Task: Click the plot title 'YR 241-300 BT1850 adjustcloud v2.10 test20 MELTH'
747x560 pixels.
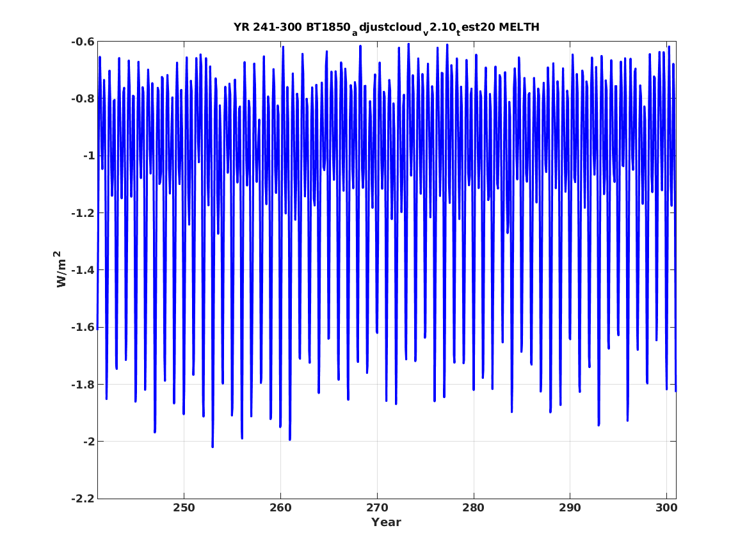Action: pos(387,28)
